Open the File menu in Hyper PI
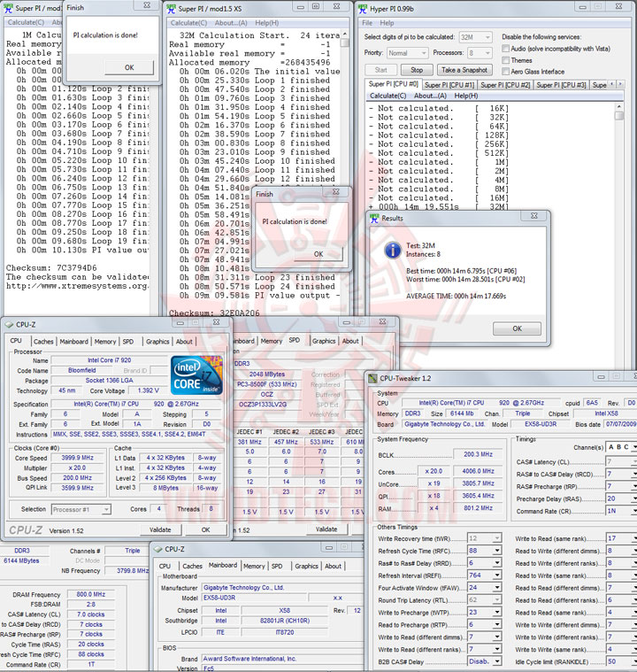637x672 pixels. [x=367, y=23]
